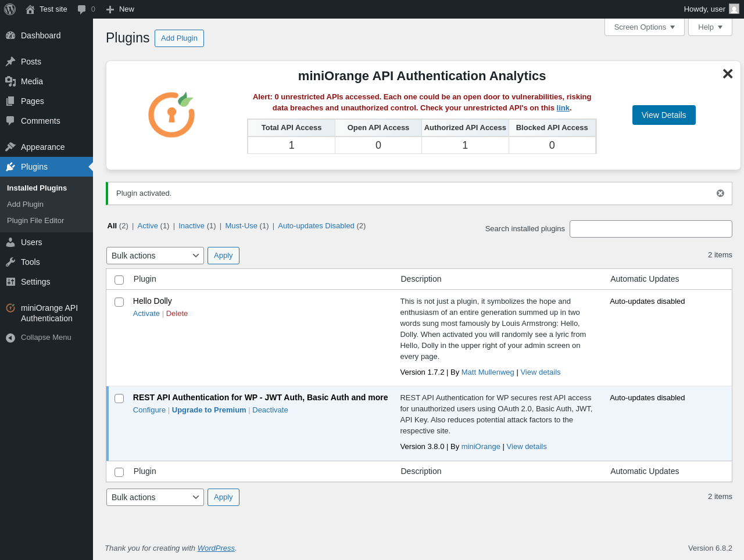Click the Appearance paintbrush icon
Image resolution: width=744 pixels, height=560 pixels.
click(x=10, y=147)
